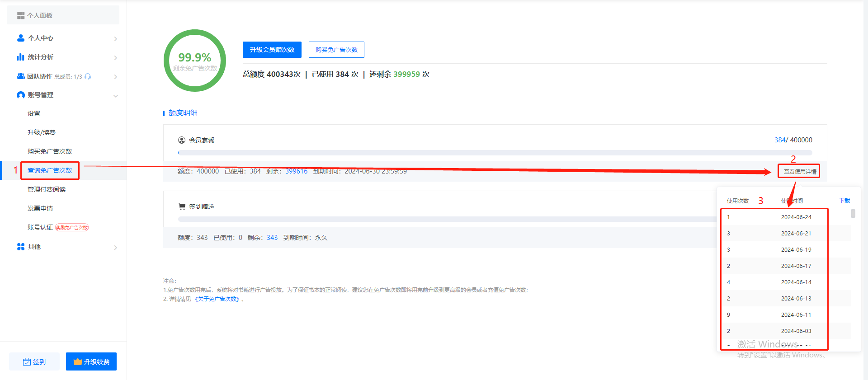Screen dimensions: 868x380
Task: Open 管理付费阅读 menu entry
Action: click(x=47, y=189)
